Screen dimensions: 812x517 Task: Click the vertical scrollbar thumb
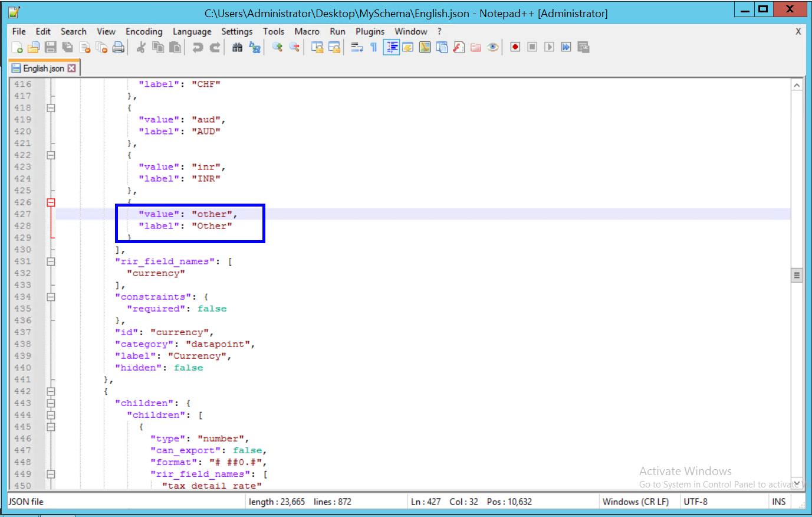pyautogui.click(x=797, y=275)
